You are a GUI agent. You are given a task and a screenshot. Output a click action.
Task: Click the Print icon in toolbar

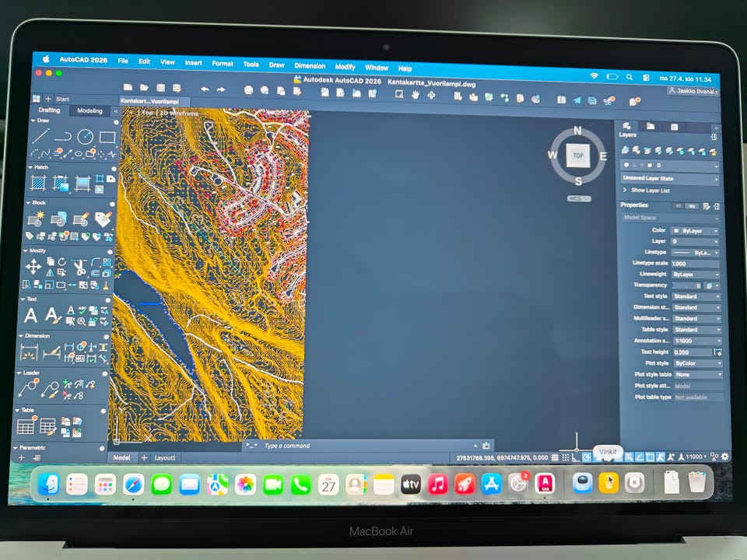coord(248,90)
